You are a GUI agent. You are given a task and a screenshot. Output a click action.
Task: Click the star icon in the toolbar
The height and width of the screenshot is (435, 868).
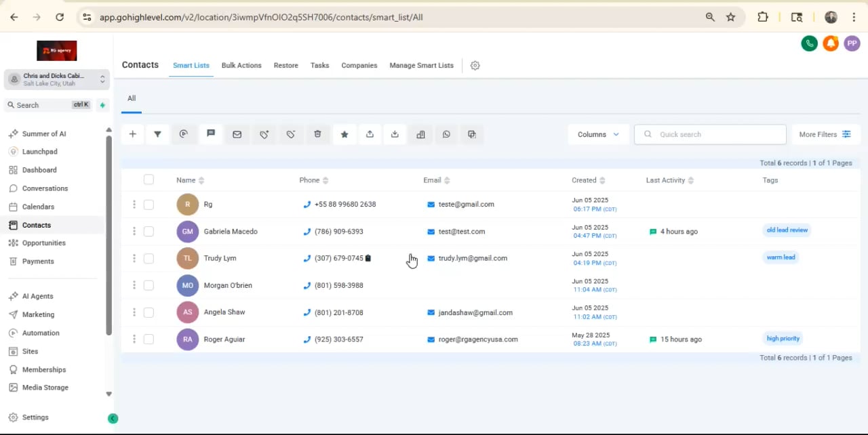344,134
